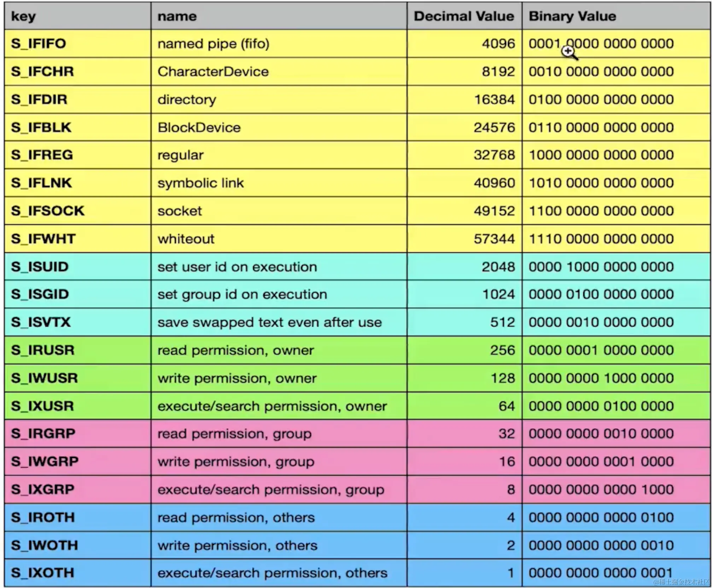Click the S_IFSOCK key cell
Viewport: 712px width, 588px height.
pos(47,211)
